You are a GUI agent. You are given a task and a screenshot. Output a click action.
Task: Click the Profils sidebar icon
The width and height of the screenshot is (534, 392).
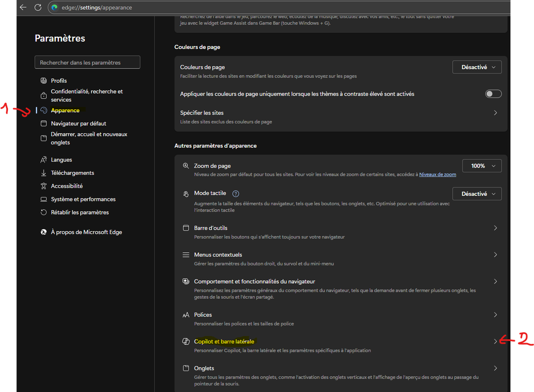point(44,81)
